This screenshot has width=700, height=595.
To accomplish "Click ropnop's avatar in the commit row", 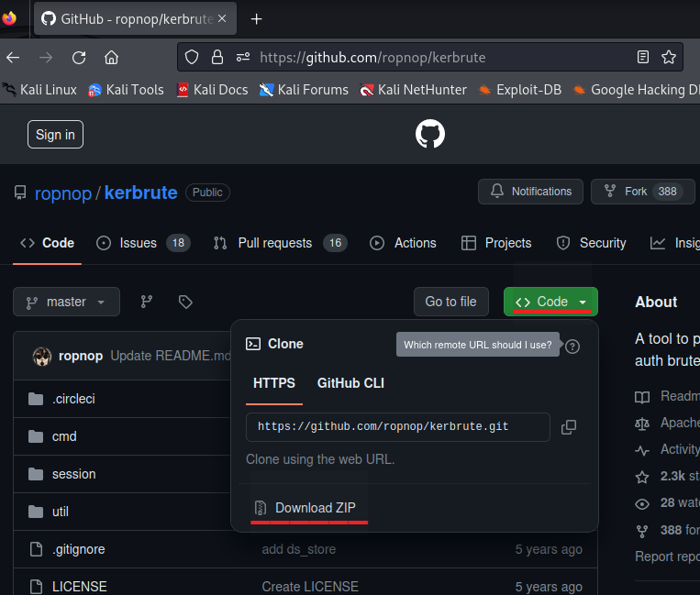I will (x=42, y=356).
